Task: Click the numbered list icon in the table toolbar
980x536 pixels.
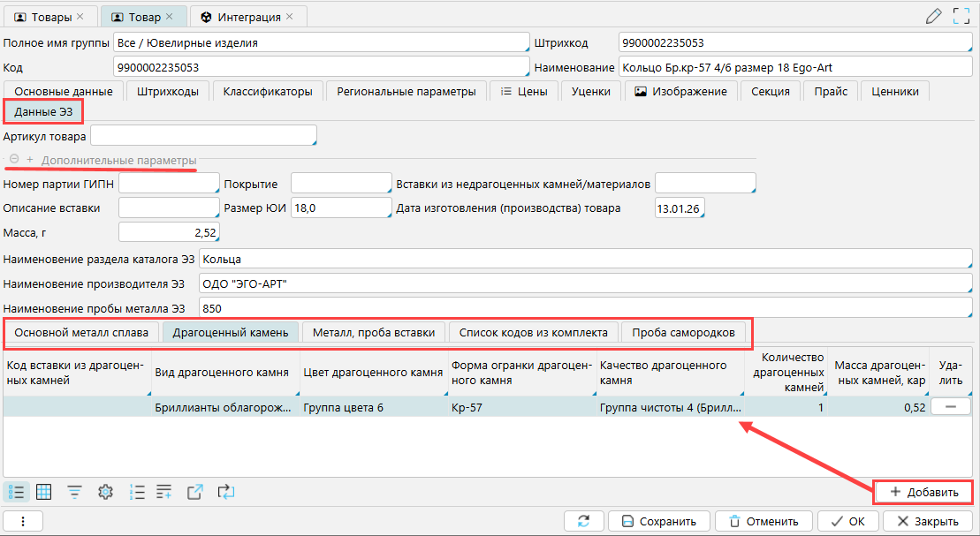Action: coord(137,492)
